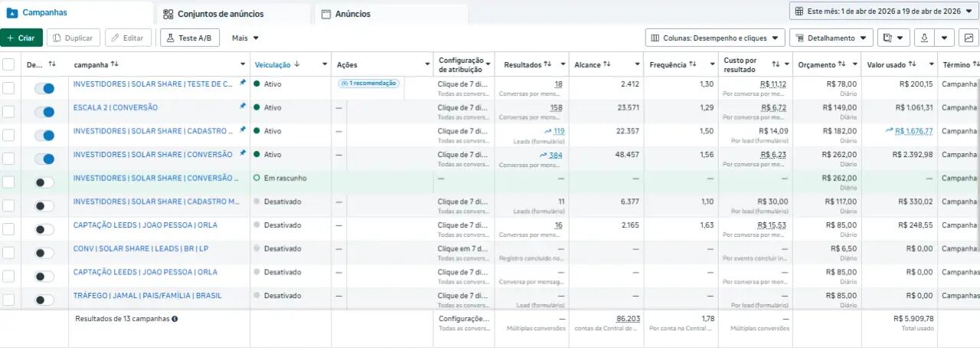Open the Mais dropdown menu
The image size is (980, 348).
[x=245, y=38]
